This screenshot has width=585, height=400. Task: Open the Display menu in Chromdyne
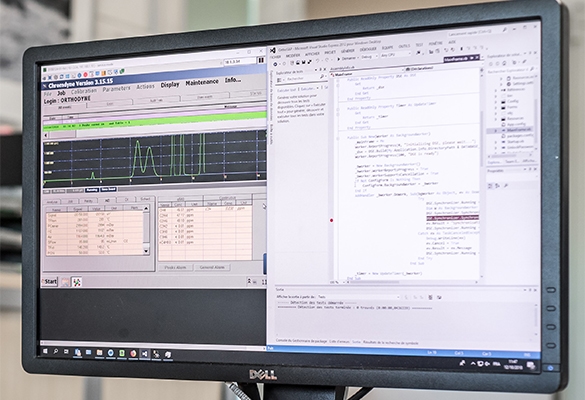(x=170, y=85)
